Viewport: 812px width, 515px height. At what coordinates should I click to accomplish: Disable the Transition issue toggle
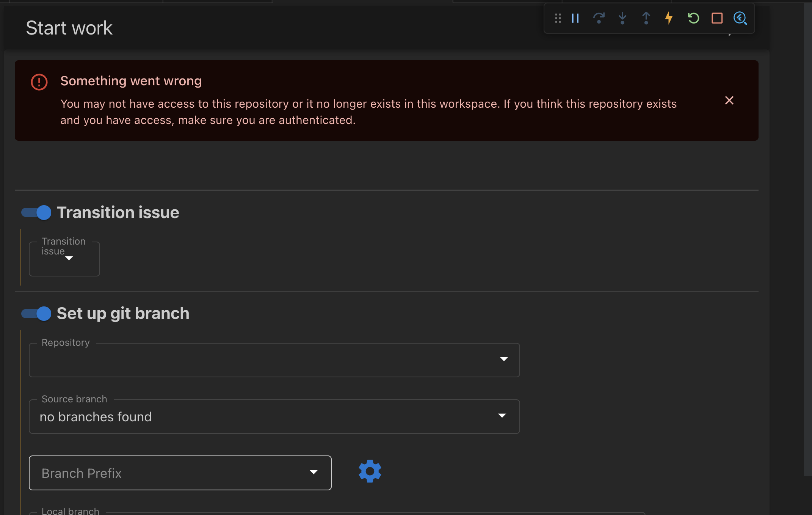click(36, 212)
